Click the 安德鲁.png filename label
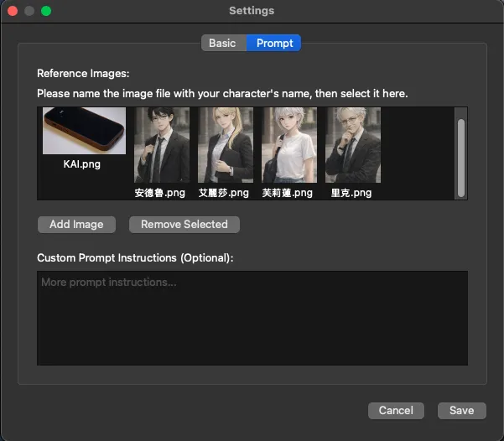Image resolution: width=504 pixels, height=441 pixels. (159, 193)
